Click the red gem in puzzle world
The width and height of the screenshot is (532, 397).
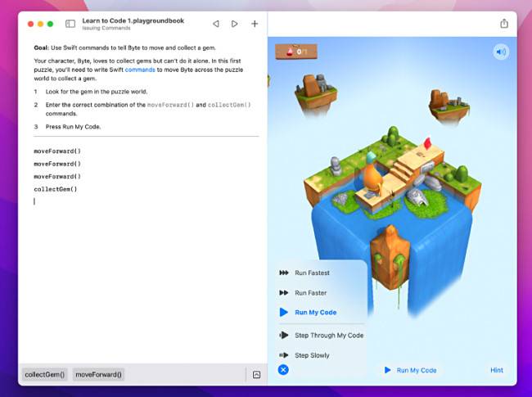(x=427, y=143)
